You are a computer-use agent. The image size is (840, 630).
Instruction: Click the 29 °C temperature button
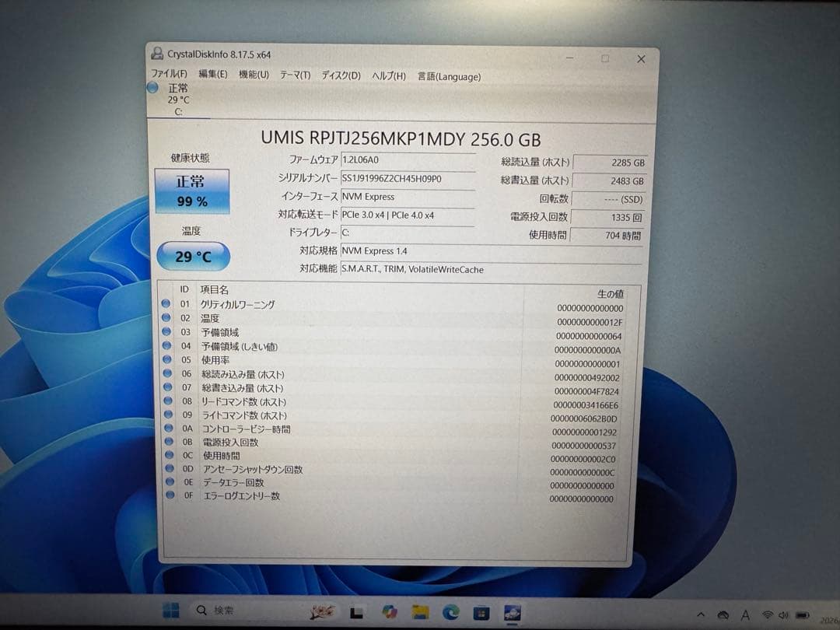(x=194, y=256)
